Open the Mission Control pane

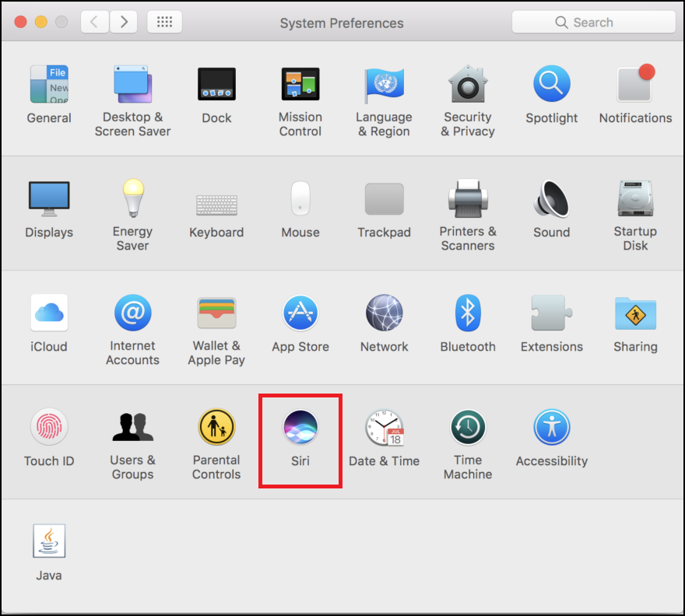point(300,83)
